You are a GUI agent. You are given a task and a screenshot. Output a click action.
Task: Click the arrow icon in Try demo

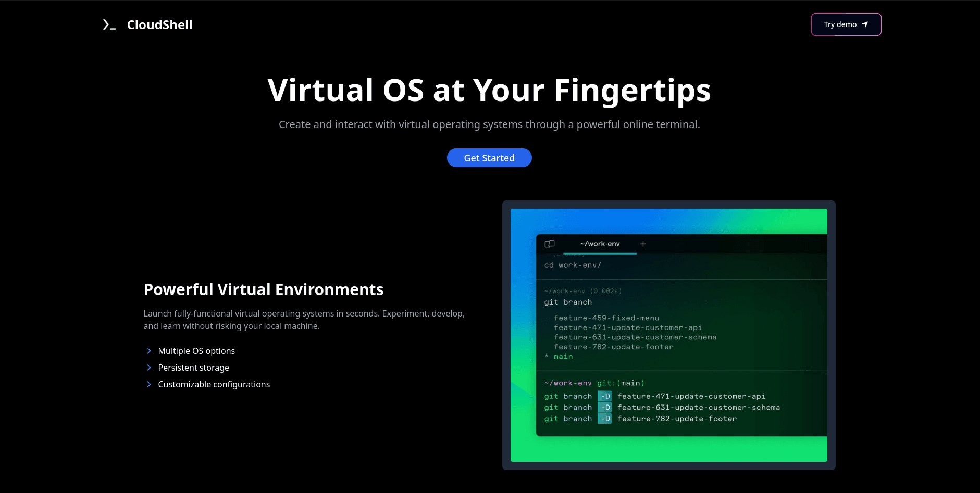[x=865, y=24]
